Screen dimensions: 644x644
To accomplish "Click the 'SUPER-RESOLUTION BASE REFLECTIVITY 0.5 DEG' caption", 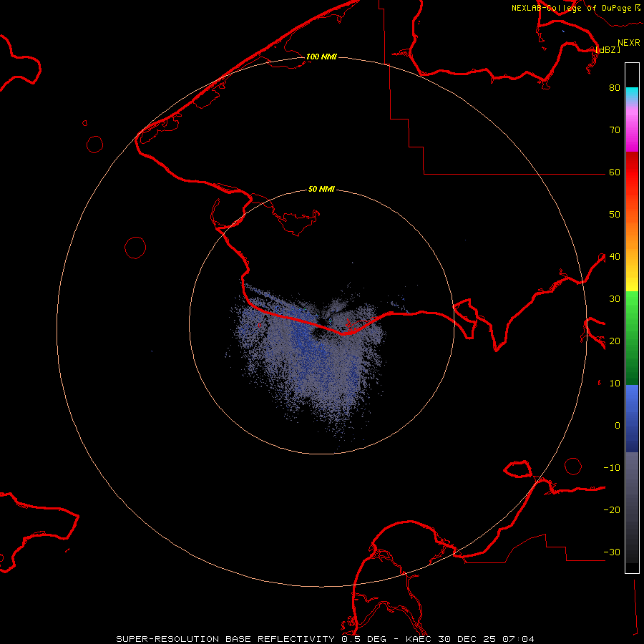I will click(x=251, y=639).
